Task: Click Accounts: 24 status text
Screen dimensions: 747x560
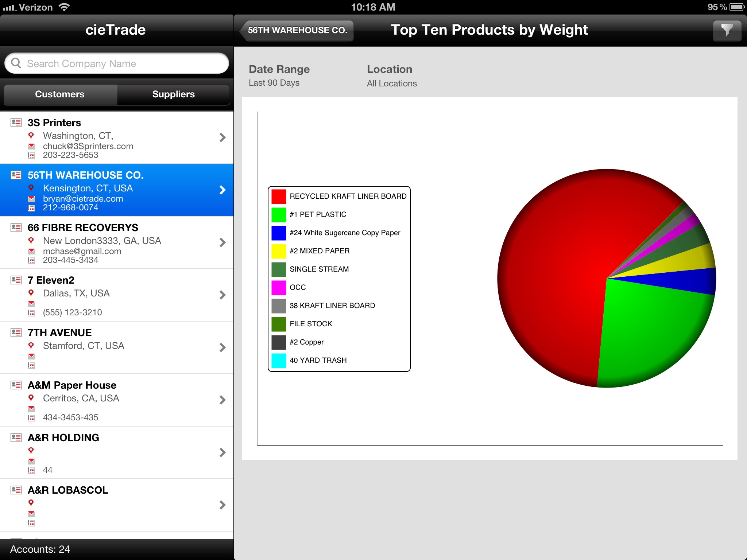Action: [40, 549]
